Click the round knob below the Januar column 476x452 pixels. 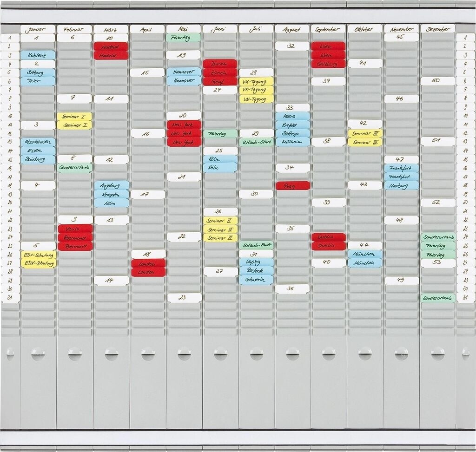click(x=38, y=354)
